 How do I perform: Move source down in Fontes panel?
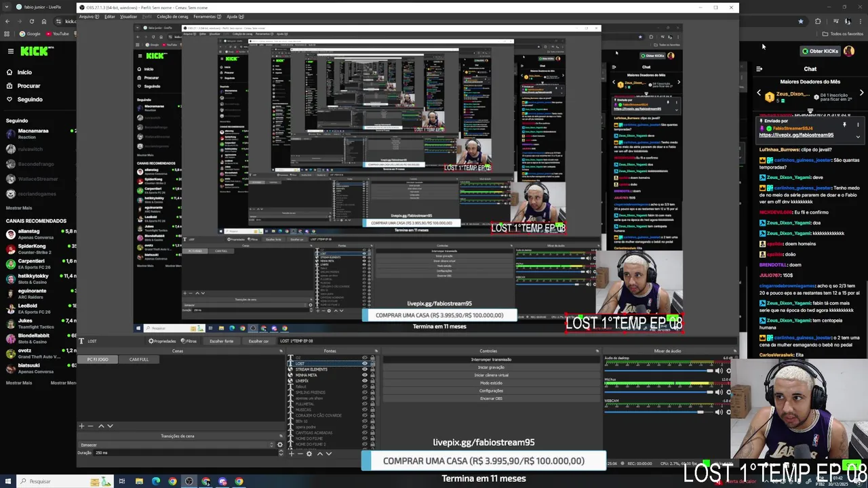tap(329, 453)
